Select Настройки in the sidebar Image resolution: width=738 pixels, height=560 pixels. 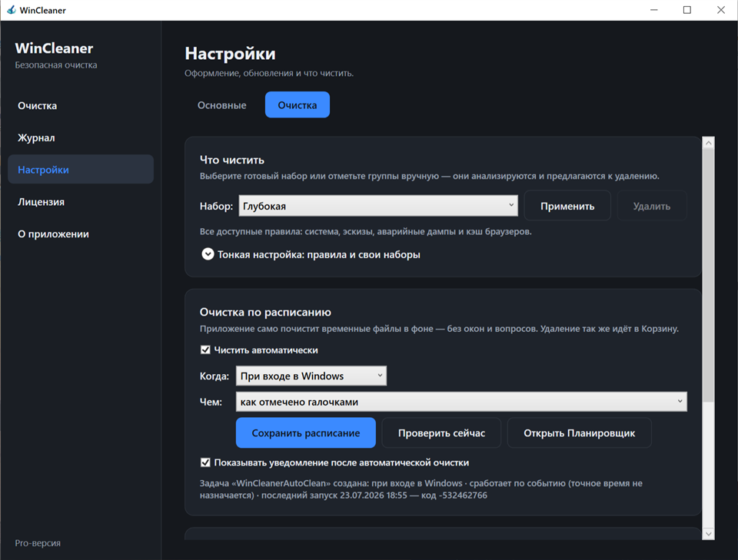pyautogui.click(x=81, y=169)
